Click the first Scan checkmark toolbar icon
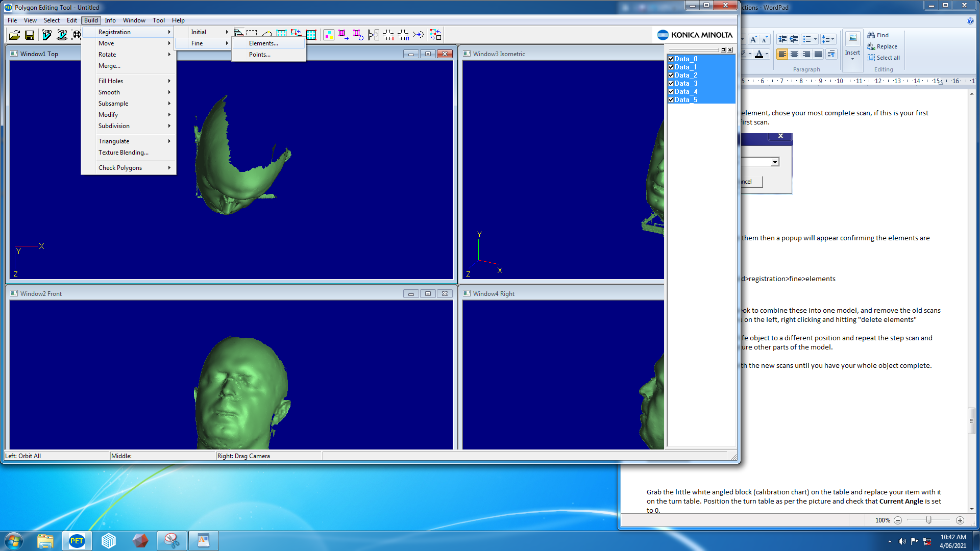The height and width of the screenshot is (551, 980). (x=46, y=35)
